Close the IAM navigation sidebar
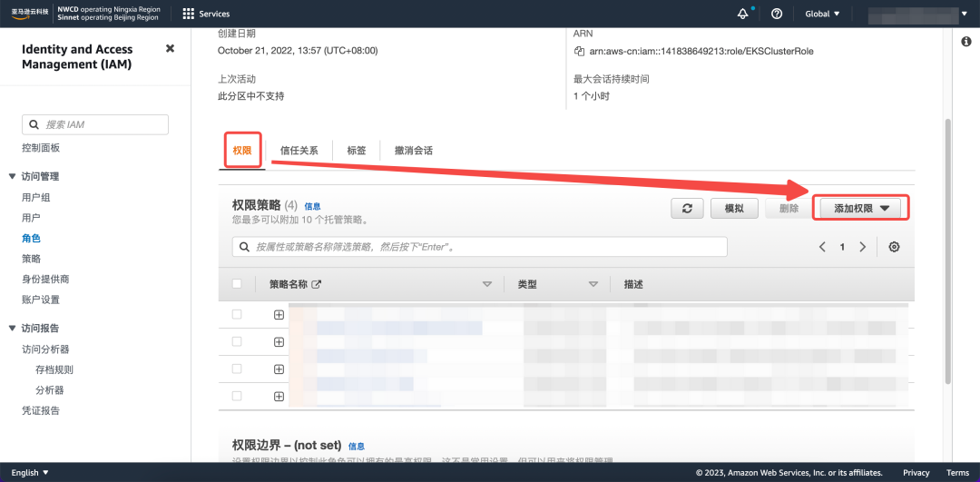Viewport: 980px width, 482px height. [x=170, y=49]
